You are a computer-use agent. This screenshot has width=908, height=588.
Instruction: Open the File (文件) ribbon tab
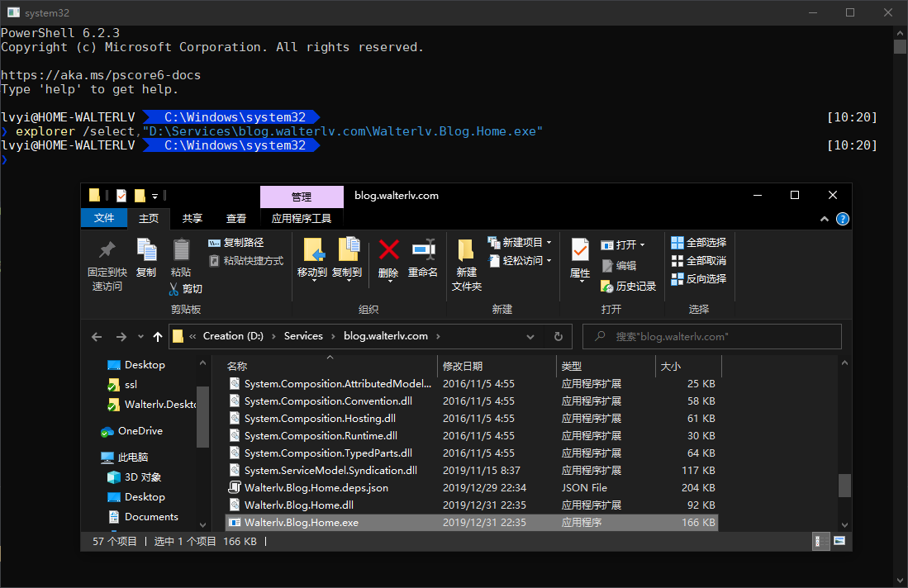(104, 218)
